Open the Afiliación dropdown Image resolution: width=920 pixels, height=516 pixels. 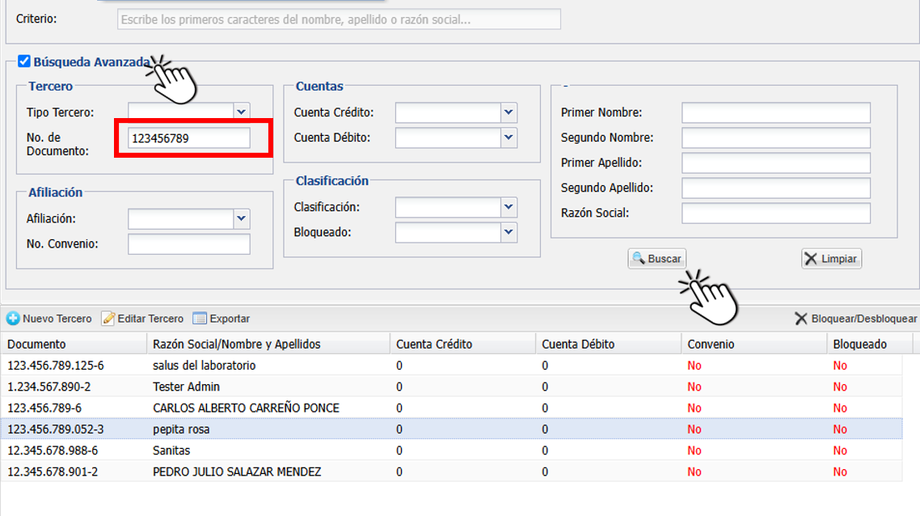point(241,218)
